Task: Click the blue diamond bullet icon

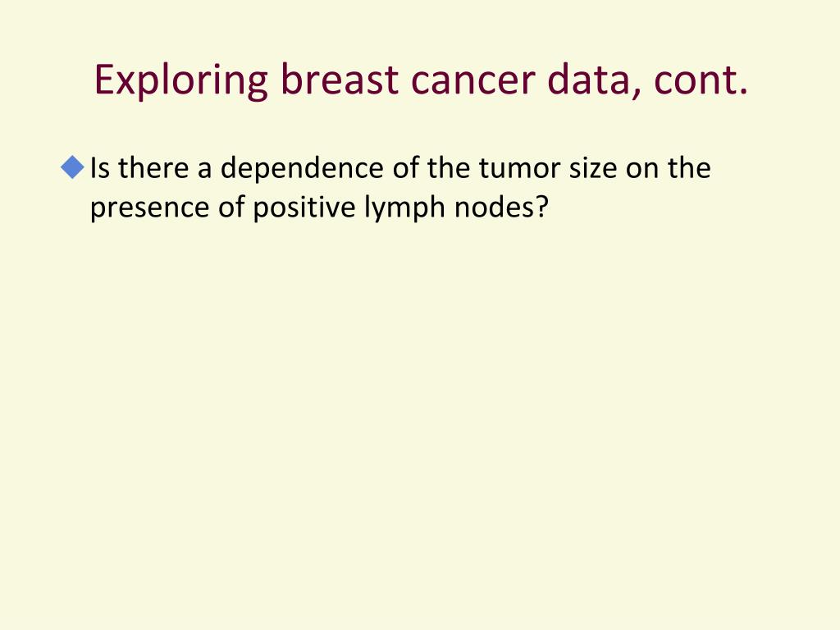Action: tap(73, 167)
